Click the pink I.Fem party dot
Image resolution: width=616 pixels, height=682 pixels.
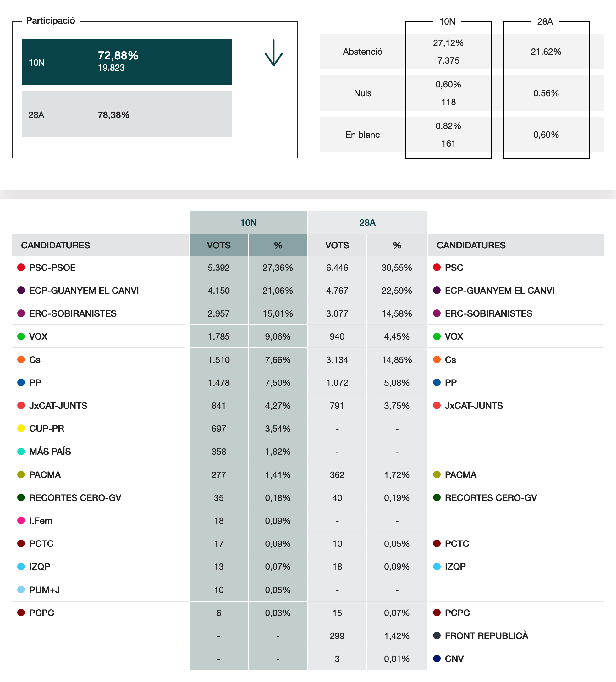point(21,520)
